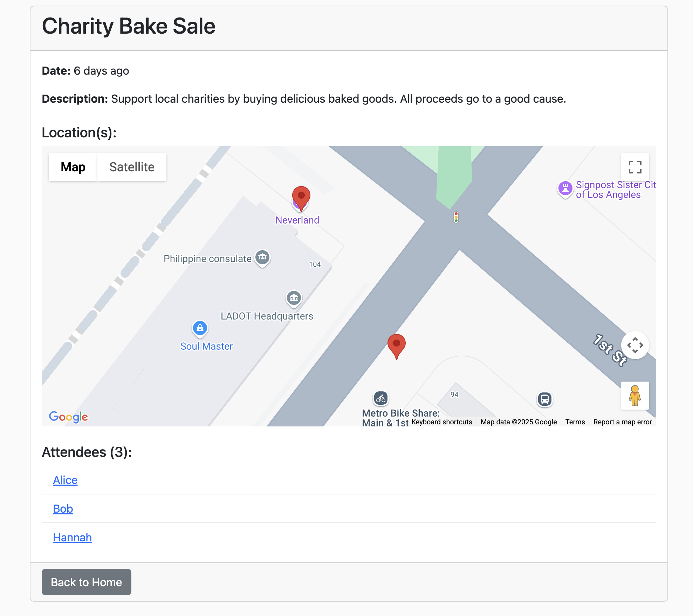The image size is (693, 616).
Task: Open Google Maps Terms
Action: 575,422
